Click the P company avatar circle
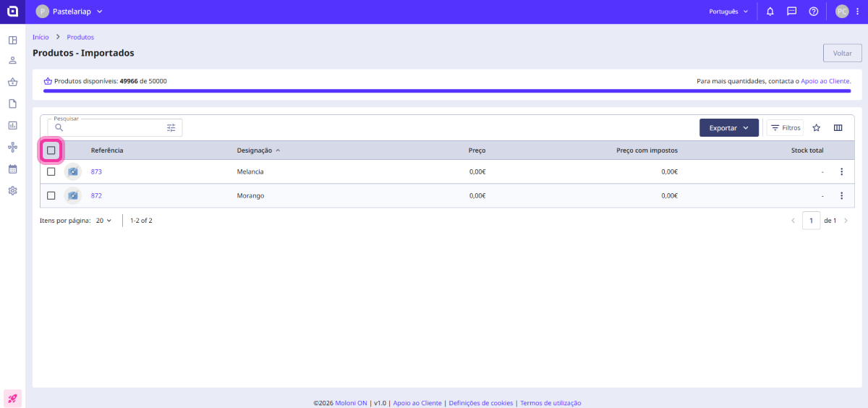Viewport: 868px width, 408px height. [x=42, y=12]
